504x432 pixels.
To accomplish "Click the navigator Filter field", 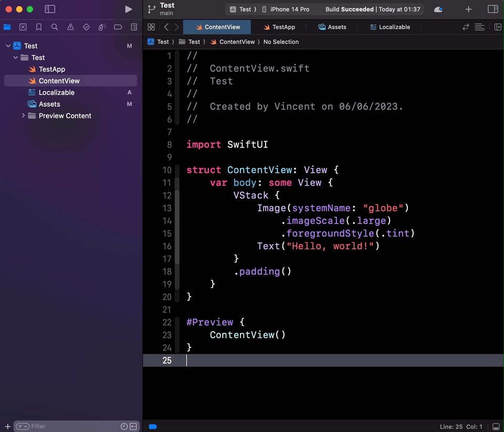I will coord(77,426).
